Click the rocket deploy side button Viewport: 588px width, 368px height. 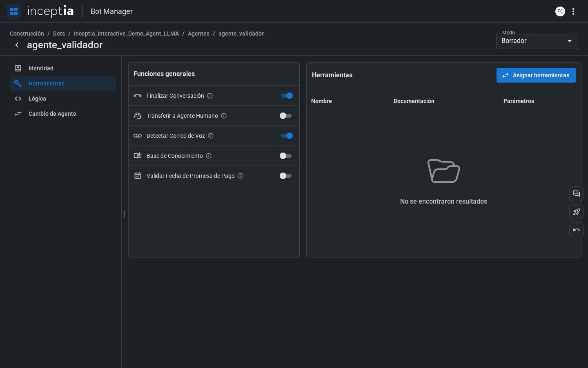[577, 212]
